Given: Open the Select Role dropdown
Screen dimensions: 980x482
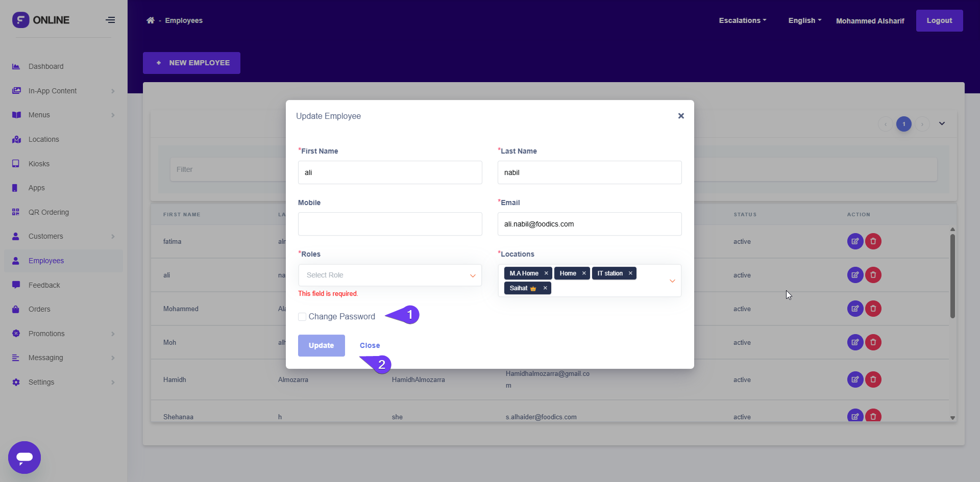Looking at the screenshot, I should (x=390, y=275).
